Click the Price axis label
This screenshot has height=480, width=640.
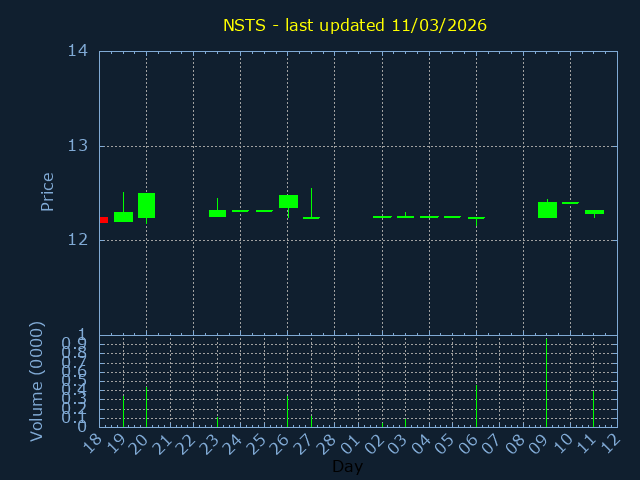(x=47, y=191)
